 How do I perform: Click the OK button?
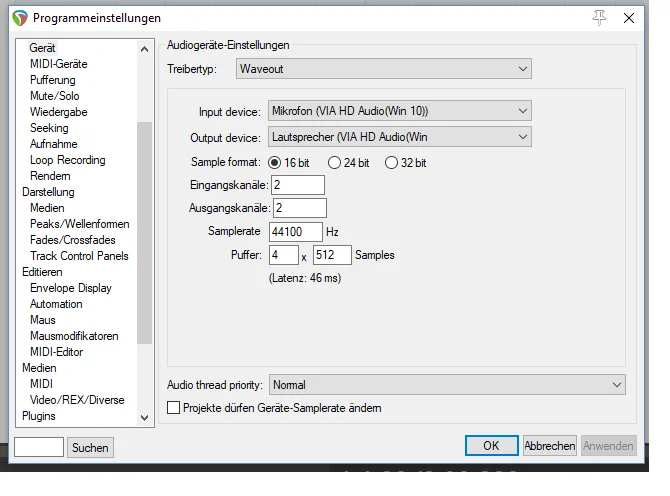click(x=491, y=446)
